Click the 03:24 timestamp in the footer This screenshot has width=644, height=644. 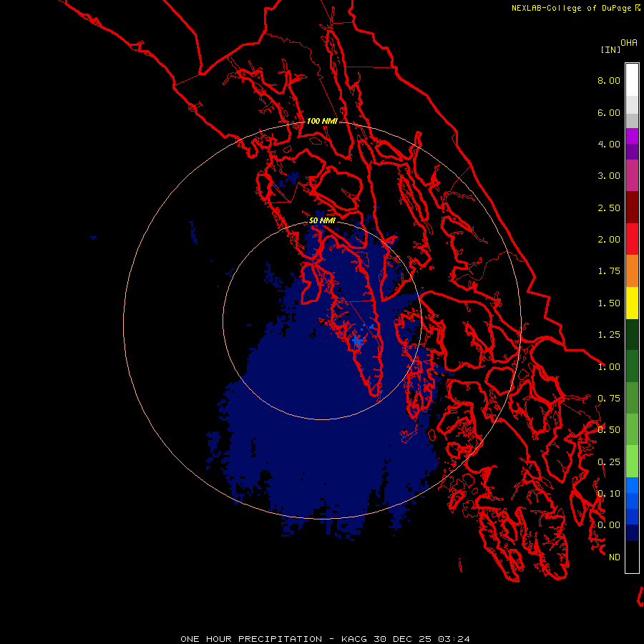(454, 639)
